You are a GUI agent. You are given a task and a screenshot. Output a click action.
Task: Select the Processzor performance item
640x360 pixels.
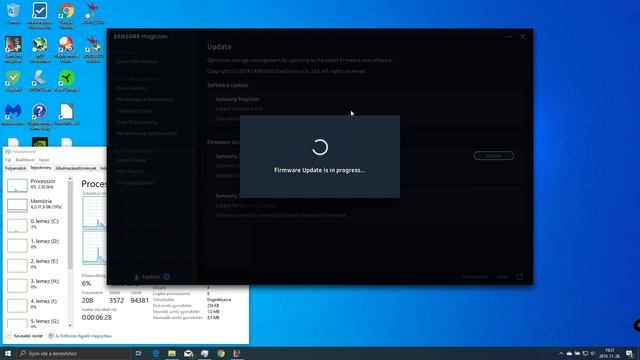pos(35,184)
